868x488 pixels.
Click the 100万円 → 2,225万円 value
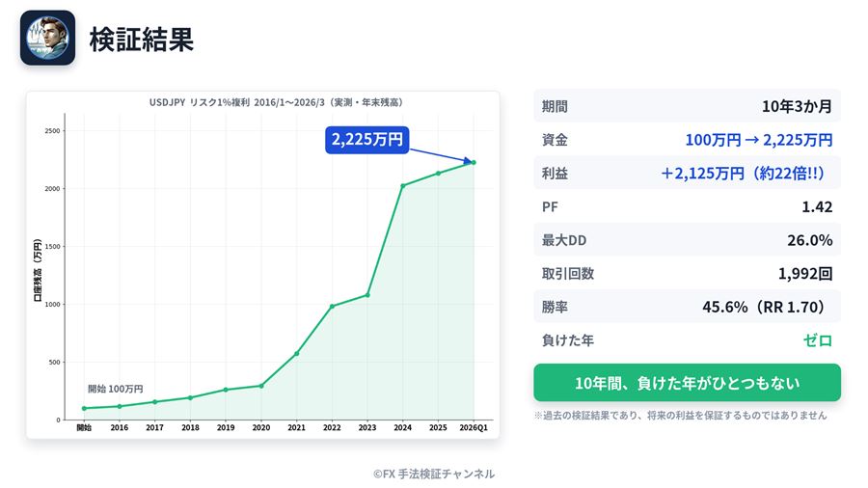tap(759, 140)
